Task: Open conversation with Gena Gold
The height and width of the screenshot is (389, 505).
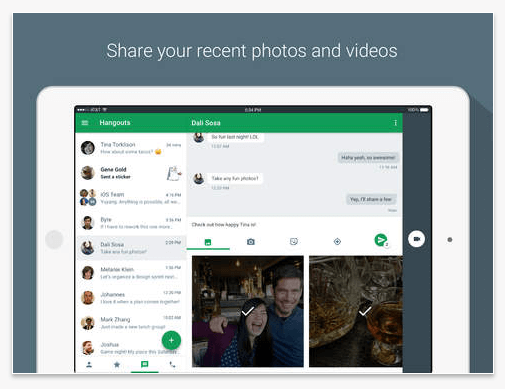Action: 131,173
